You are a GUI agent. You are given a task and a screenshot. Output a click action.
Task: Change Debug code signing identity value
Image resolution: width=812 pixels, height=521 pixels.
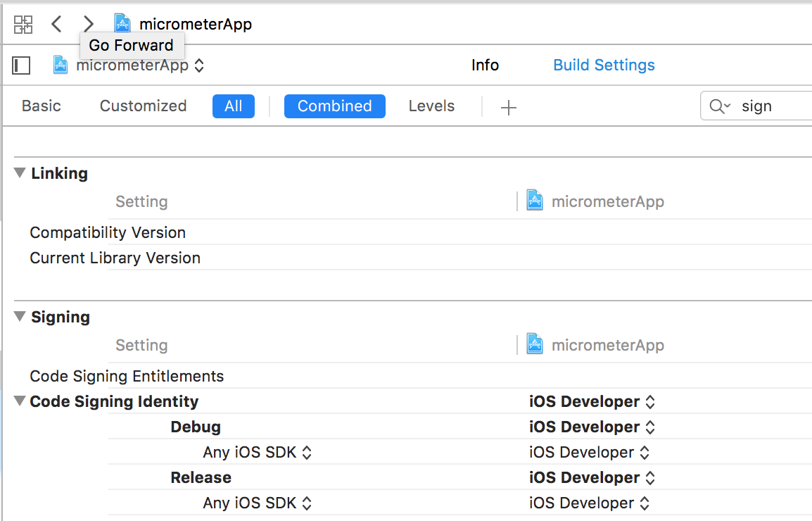[592, 427]
